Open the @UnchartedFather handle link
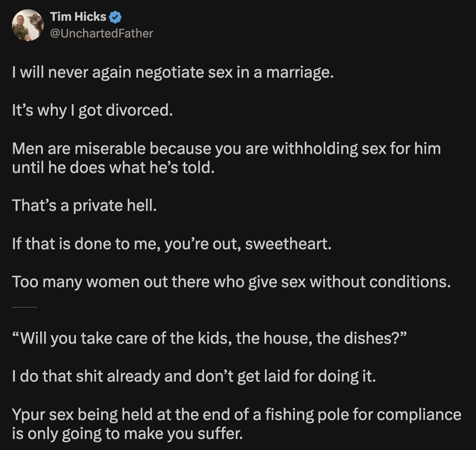This screenshot has width=476, height=450. click(102, 33)
